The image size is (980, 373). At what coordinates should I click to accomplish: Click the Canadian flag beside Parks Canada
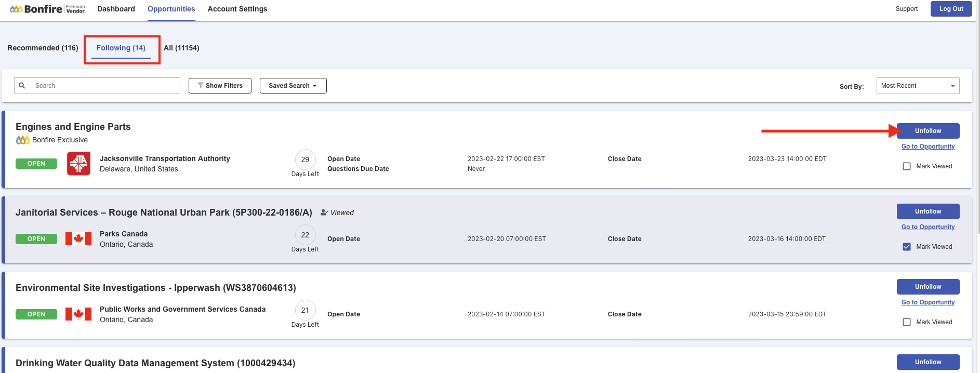pyautogui.click(x=78, y=239)
